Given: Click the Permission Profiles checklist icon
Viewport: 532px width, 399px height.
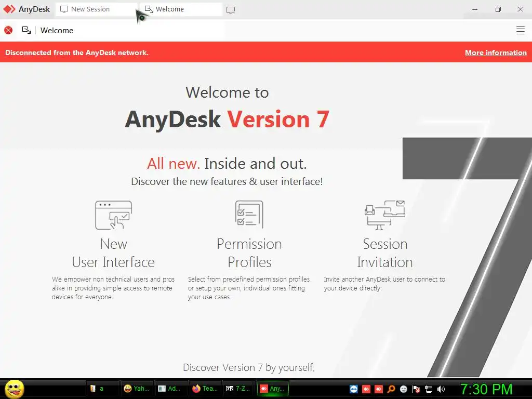Looking at the screenshot, I should tap(249, 215).
